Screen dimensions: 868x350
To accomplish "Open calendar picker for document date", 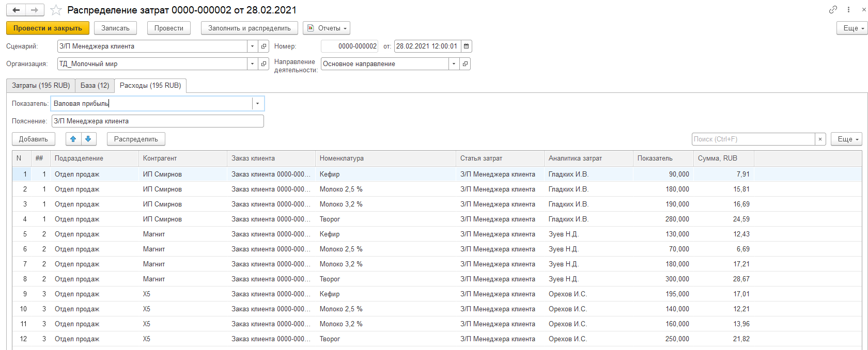I will click(x=466, y=46).
